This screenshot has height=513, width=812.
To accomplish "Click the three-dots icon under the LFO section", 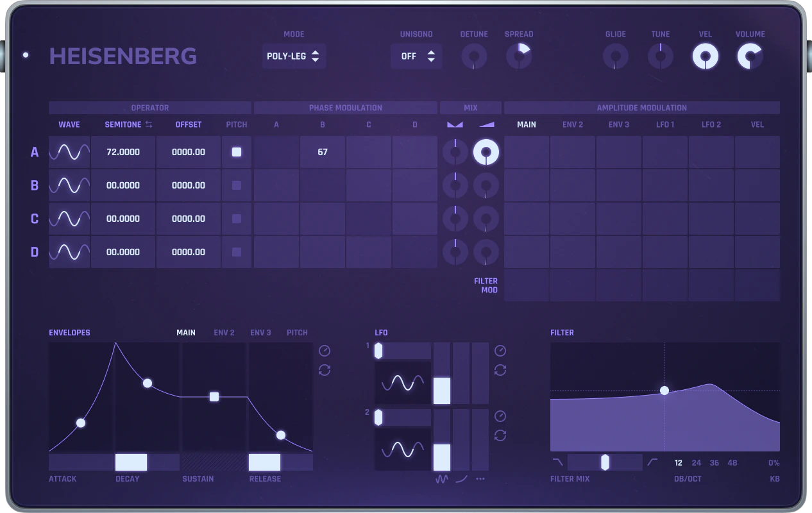I will point(480,479).
